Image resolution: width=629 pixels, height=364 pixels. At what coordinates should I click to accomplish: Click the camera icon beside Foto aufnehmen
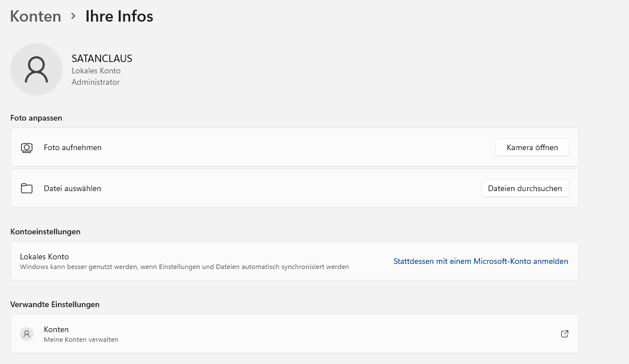point(27,148)
